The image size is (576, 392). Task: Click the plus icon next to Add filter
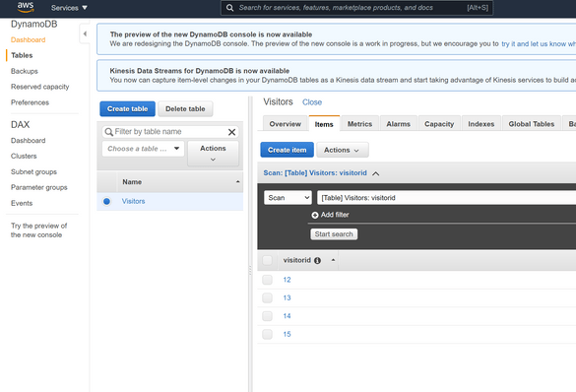coord(315,216)
